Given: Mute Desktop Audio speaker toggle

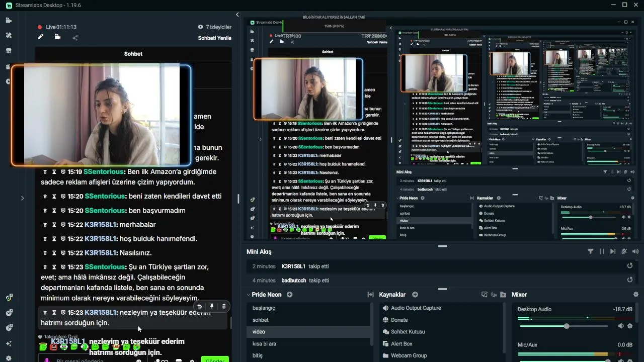Looking at the screenshot, I should 621,326.
